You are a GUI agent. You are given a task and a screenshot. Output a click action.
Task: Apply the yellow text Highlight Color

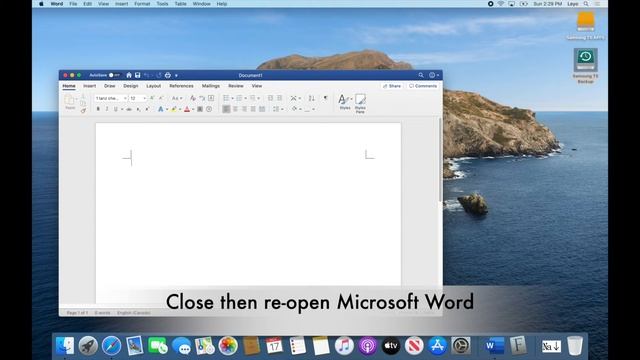point(173,109)
